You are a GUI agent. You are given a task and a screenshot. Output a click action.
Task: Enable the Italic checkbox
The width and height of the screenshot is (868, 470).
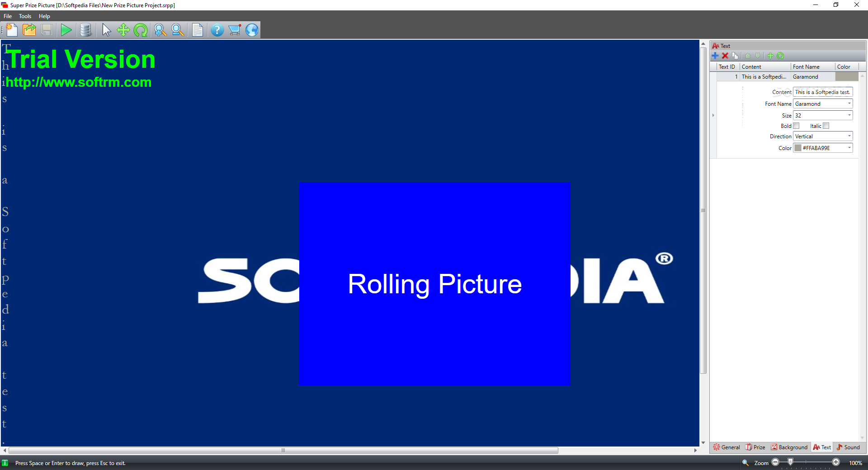826,126
